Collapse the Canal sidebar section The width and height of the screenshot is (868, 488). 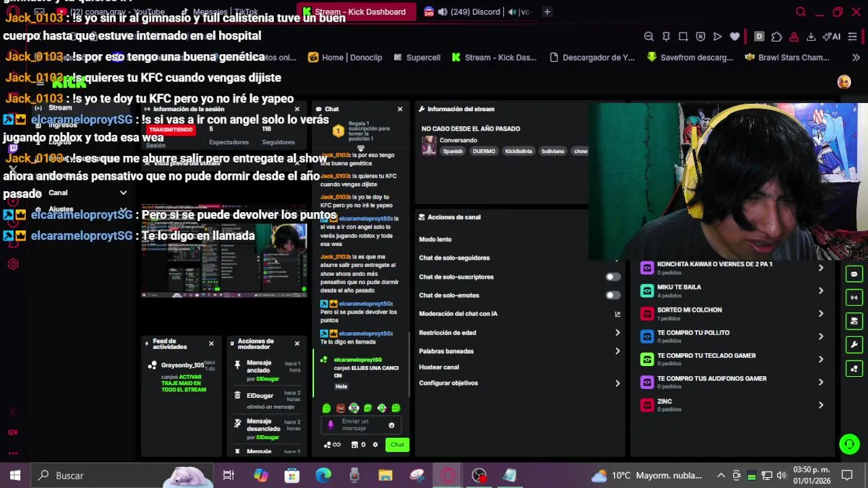(123, 192)
